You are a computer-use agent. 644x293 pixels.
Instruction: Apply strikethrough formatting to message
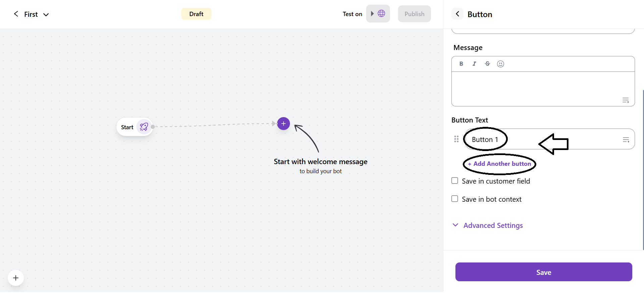(487, 64)
